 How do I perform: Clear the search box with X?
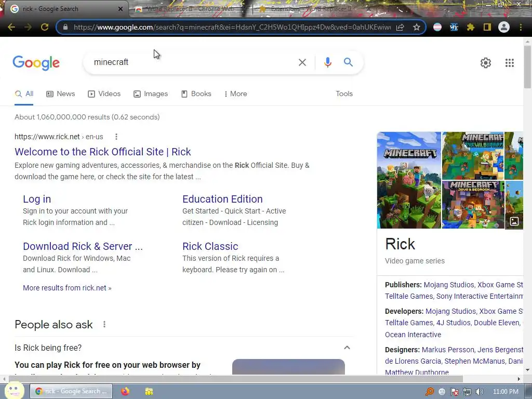pyautogui.click(x=302, y=62)
